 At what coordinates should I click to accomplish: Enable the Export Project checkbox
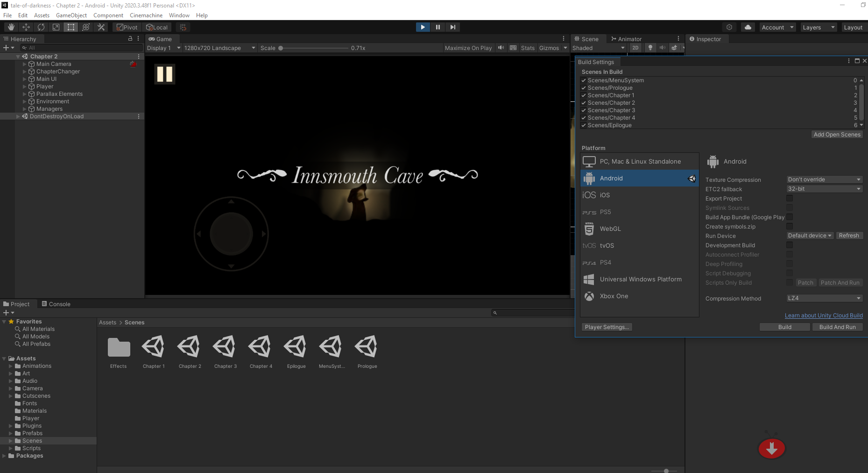point(790,198)
